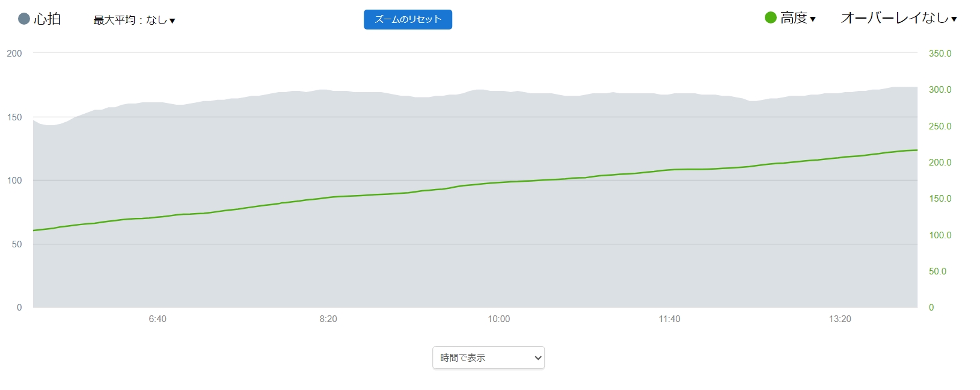Click the 100.0 altitude axis label
This screenshot has height=390, width=980.
[x=940, y=235]
